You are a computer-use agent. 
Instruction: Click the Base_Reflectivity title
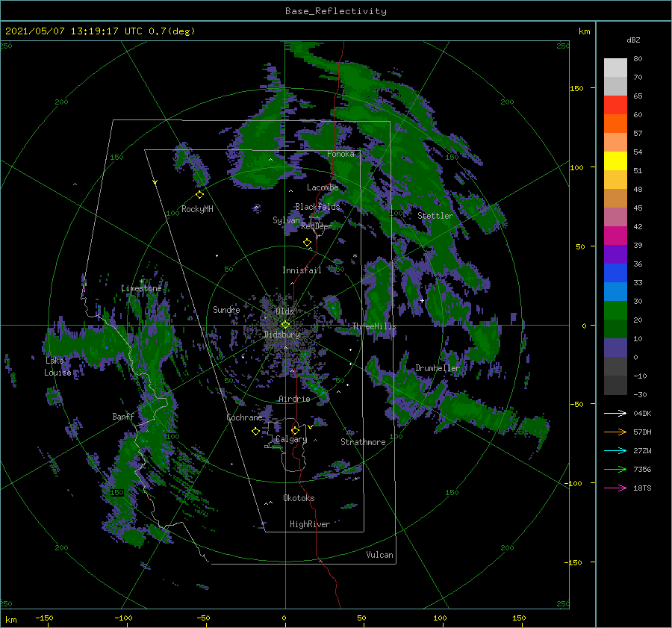[336, 11]
